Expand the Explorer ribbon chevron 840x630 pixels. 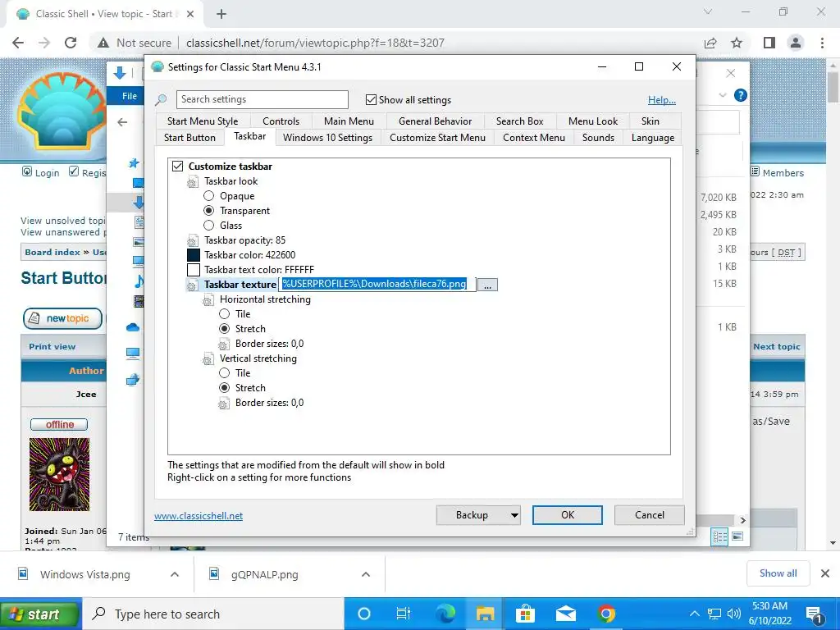[x=723, y=95]
